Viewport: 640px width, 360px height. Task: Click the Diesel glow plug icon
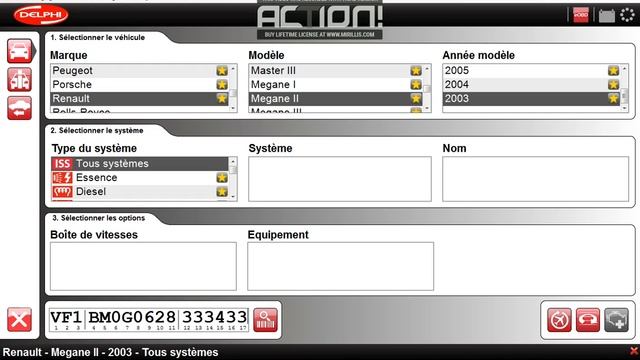62,191
